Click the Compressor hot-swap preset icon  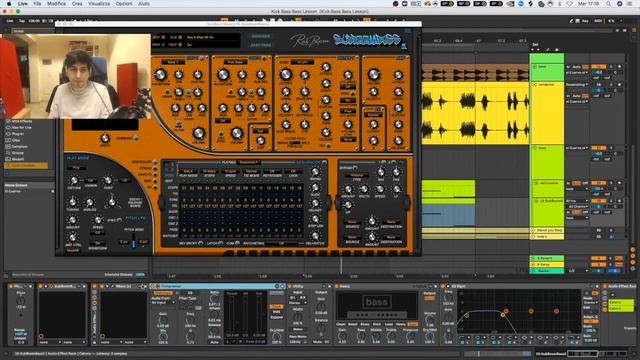[277, 286]
